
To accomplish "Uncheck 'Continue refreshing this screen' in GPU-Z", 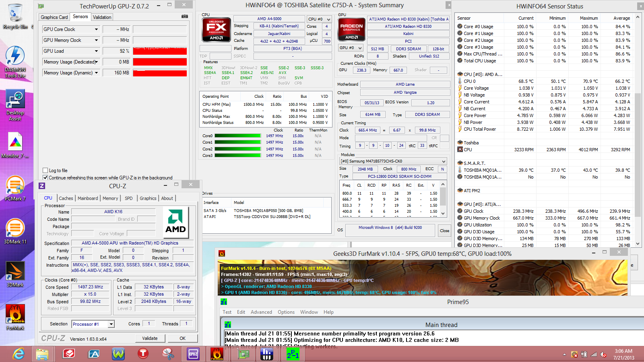I will point(45,177).
